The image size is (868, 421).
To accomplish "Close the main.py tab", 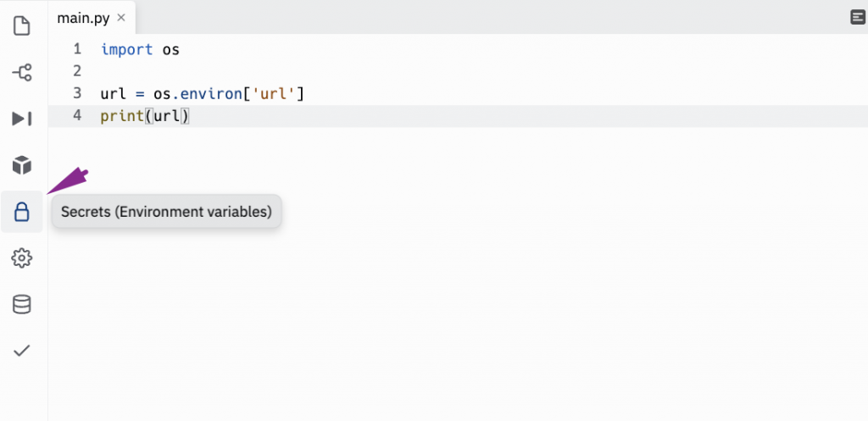I will pyautogui.click(x=122, y=18).
